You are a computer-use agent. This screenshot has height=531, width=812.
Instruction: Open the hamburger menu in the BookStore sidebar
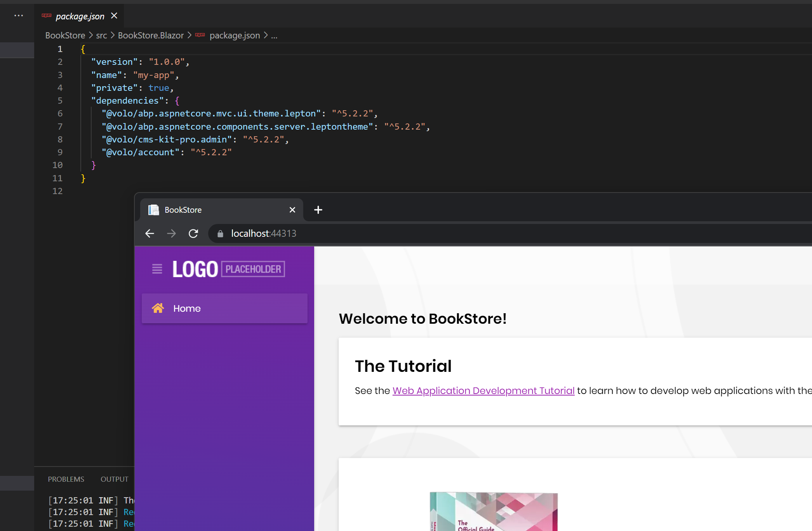(156, 269)
